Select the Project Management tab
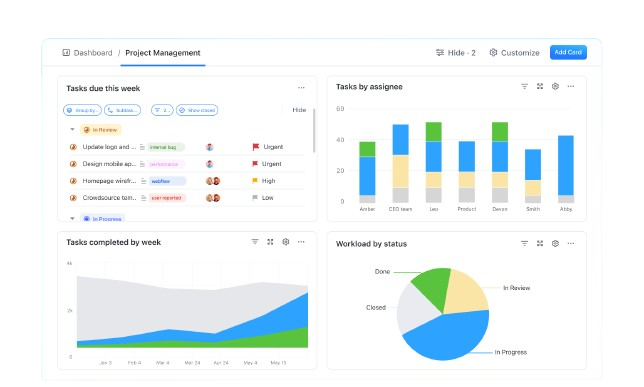Image resolution: width=644 pixels, height=387 pixels. (x=163, y=53)
